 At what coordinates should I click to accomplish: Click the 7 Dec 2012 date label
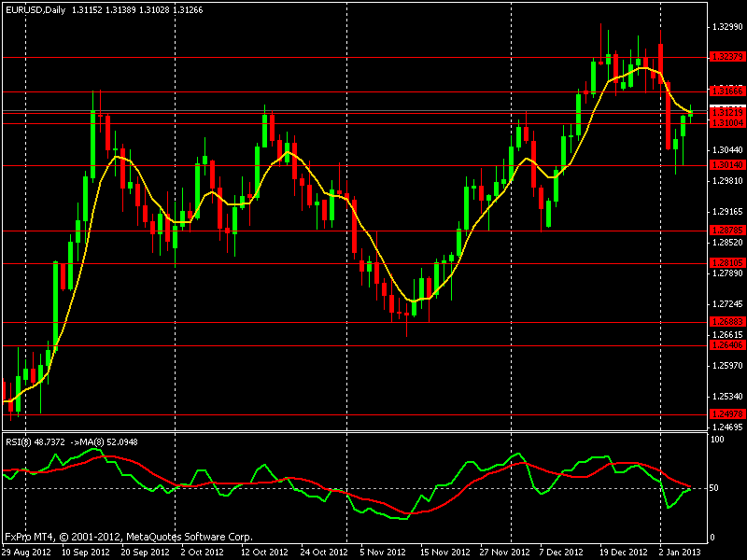(561, 553)
